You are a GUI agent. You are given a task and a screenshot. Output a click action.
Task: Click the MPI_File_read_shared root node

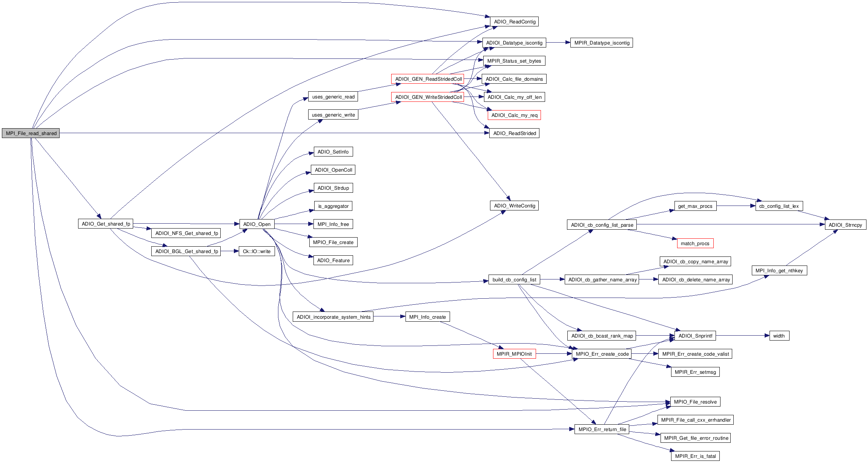pos(31,133)
